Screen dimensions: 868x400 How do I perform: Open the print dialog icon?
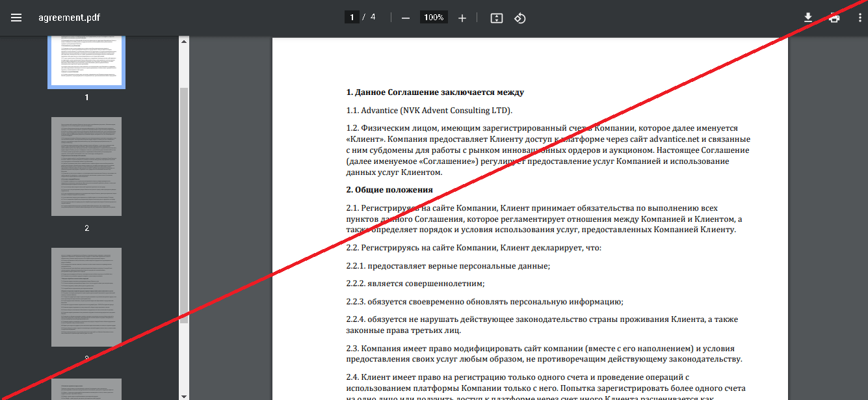tap(834, 18)
